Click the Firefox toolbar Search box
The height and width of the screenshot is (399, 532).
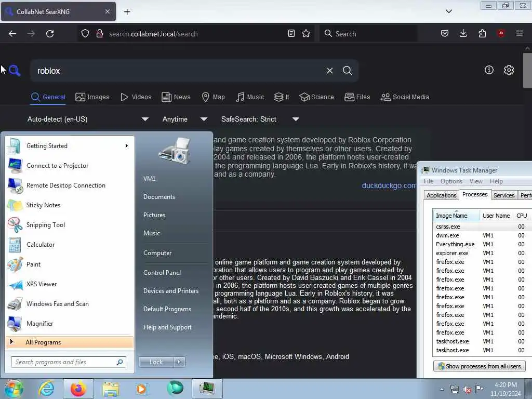pos(368,34)
